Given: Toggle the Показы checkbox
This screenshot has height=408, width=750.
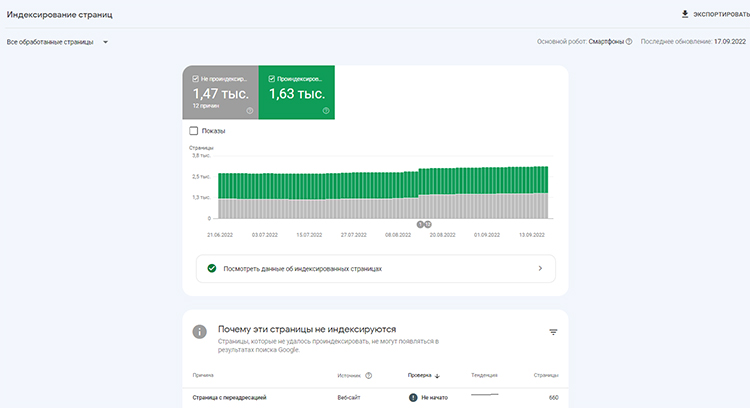Looking at the screenshot, I should (x=194, y=131).
